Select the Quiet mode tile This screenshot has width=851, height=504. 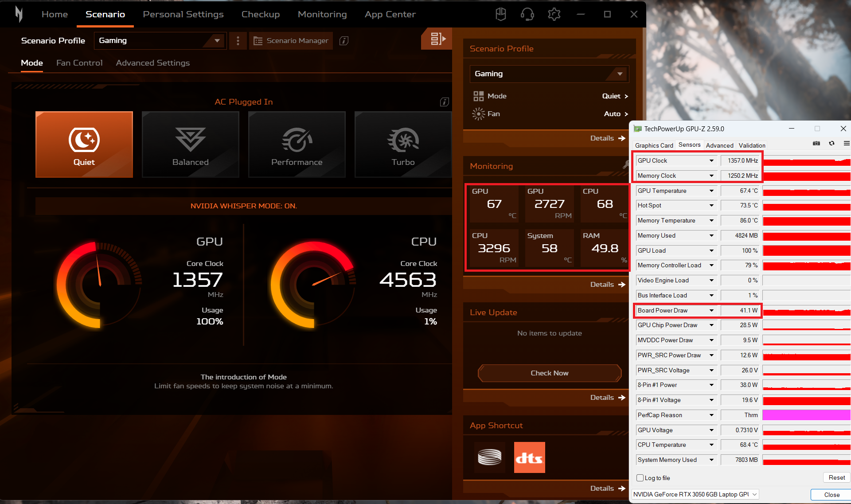click(84, 145)
